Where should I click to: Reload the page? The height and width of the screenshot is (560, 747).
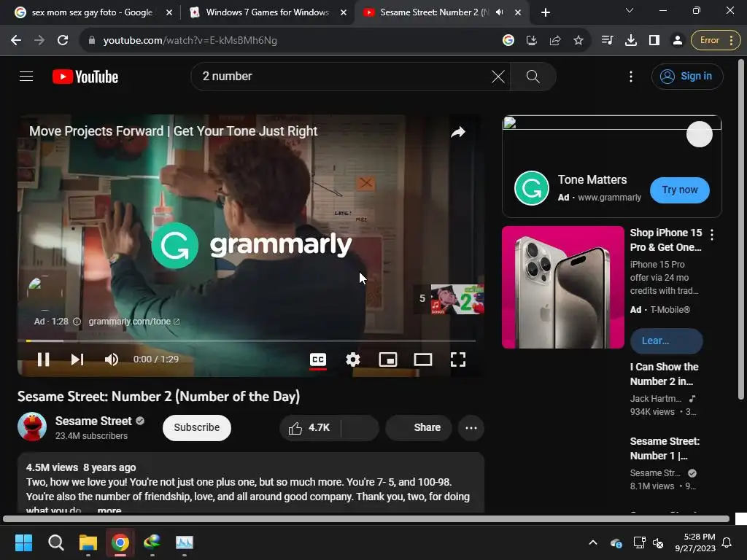pos(63,41)
